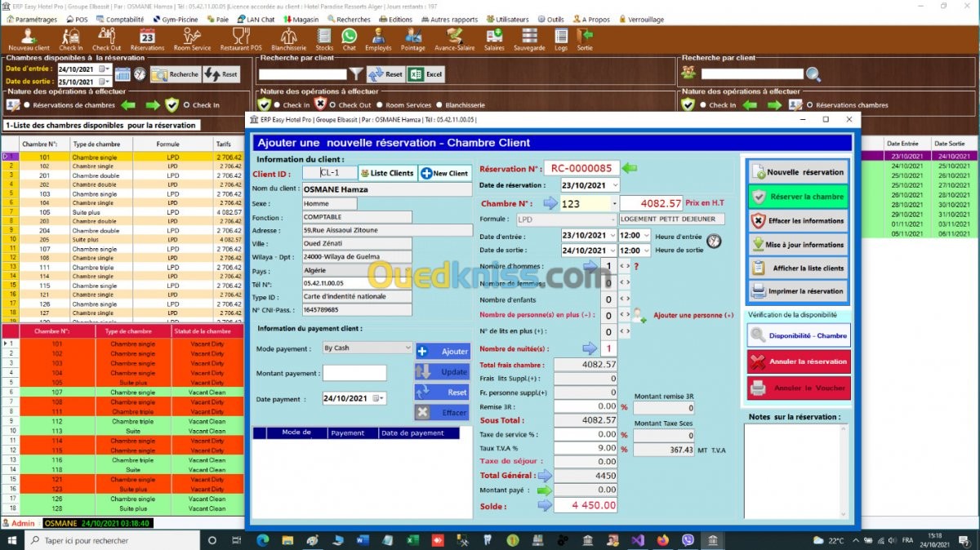Click the Check Out toolbar icon
Viewport: 980px width, 550px height.
107,39
